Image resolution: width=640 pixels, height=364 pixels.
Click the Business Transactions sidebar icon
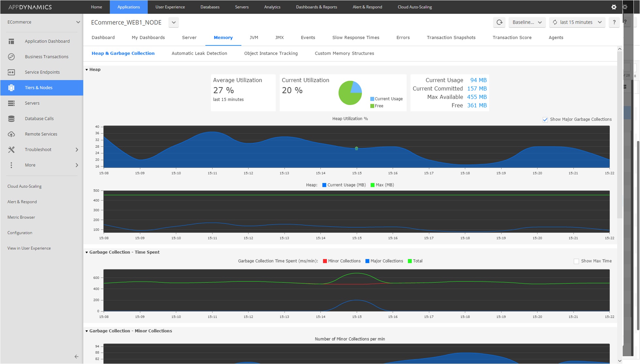(x=11, y=57)
